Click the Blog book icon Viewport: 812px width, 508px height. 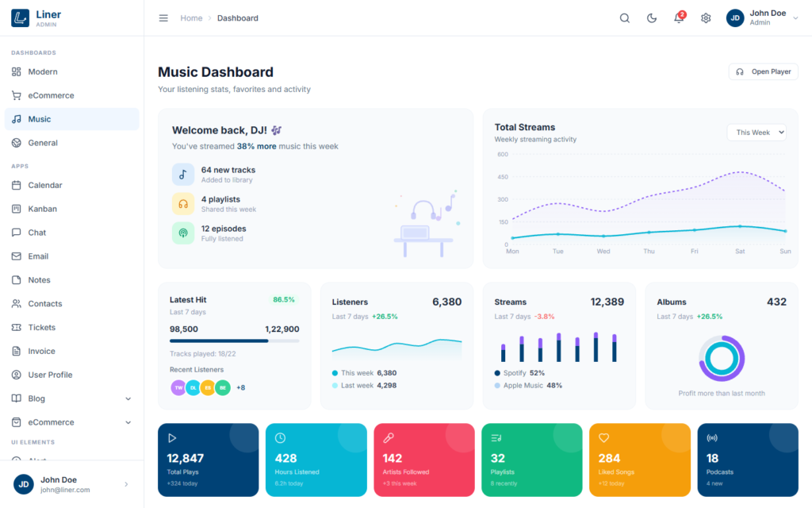[x=17, y=398]
